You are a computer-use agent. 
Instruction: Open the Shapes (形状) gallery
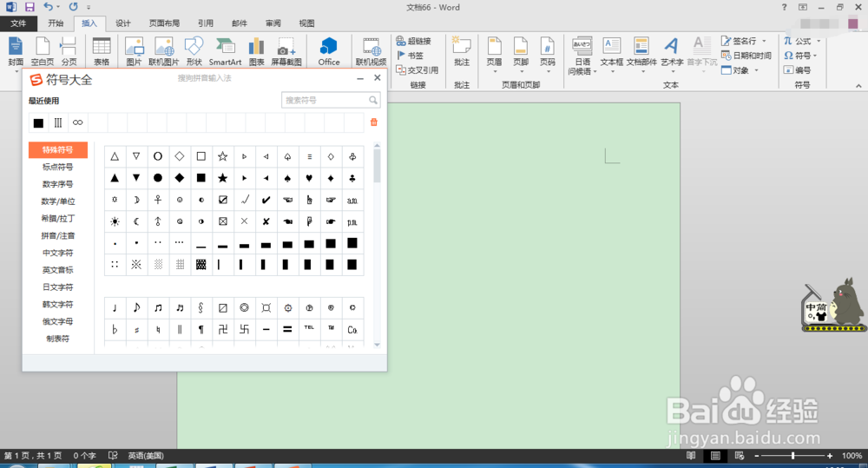tap(194, 51)
